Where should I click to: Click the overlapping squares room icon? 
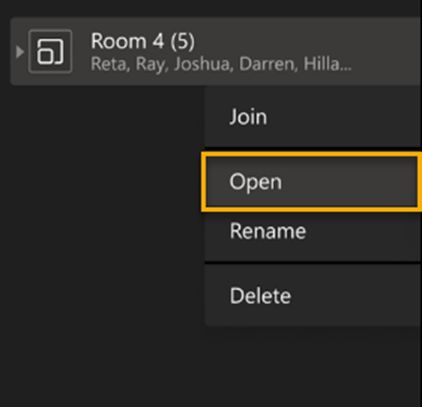coord(50,51)
